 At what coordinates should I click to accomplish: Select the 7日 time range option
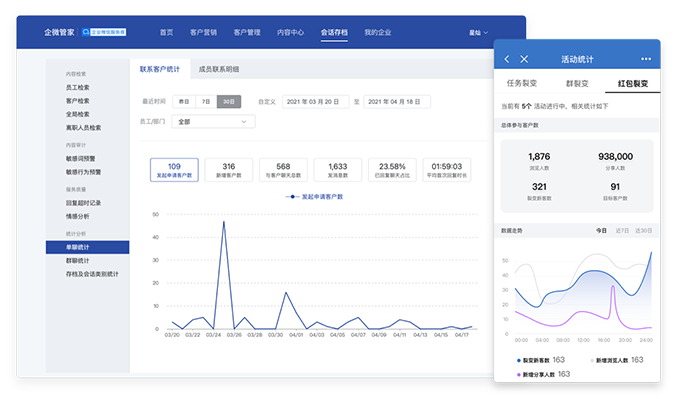coord(206,101)
